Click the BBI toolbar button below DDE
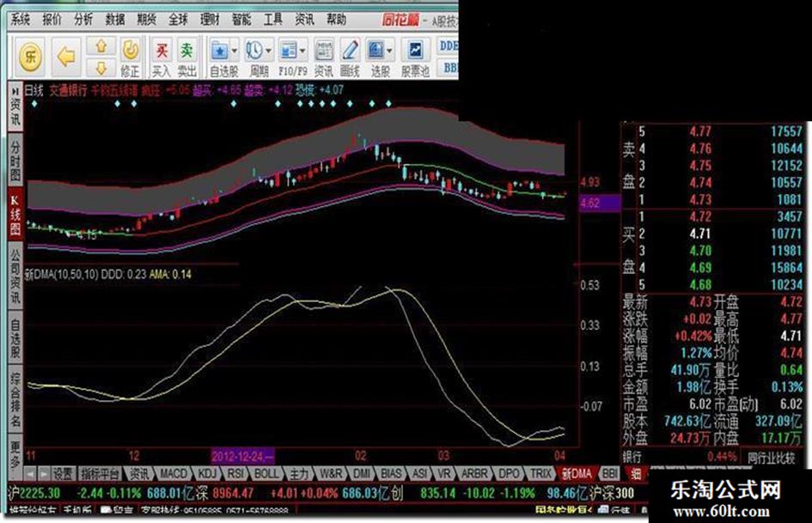Image resolution: width=812 pixels, height=523 pixels. click(450, 67)
